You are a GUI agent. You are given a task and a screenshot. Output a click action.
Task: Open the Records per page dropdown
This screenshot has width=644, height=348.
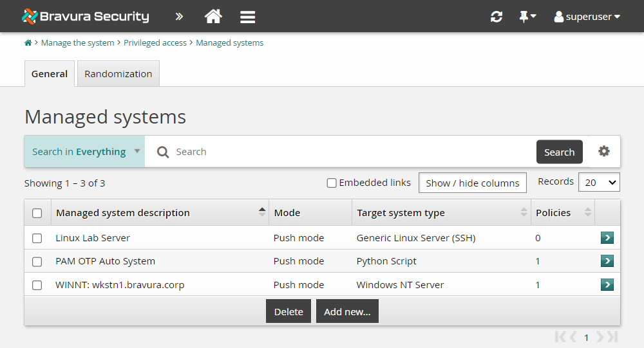pos(599,183)
